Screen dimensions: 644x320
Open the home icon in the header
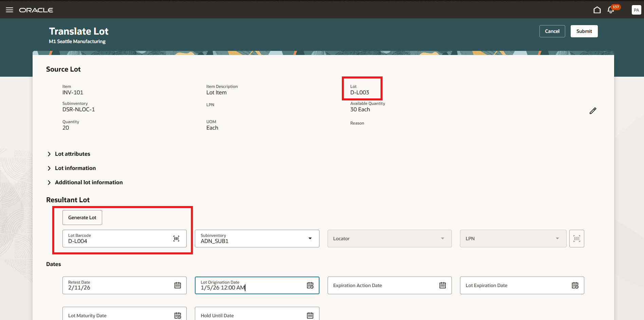pos(597,10)
